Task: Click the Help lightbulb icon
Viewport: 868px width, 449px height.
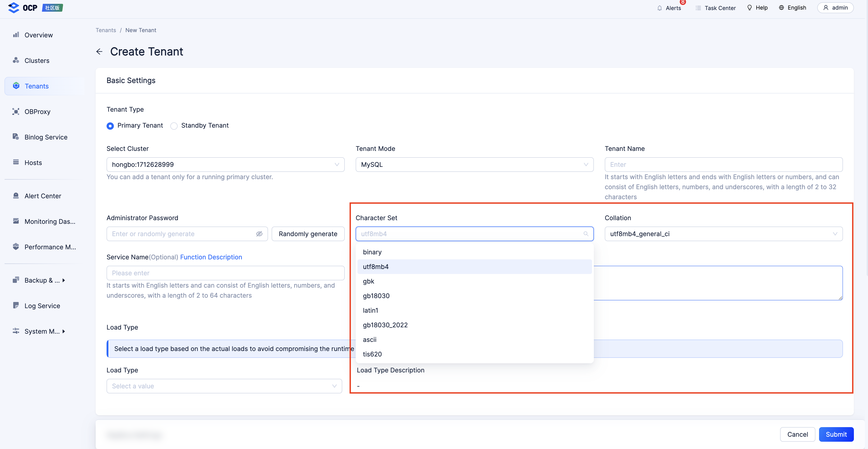Action: (x=749, y=8)
